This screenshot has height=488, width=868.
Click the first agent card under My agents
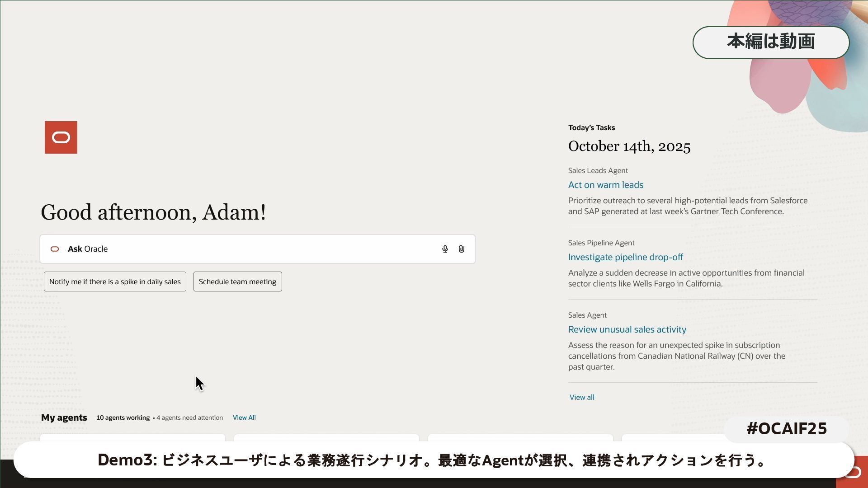(132, 437)
